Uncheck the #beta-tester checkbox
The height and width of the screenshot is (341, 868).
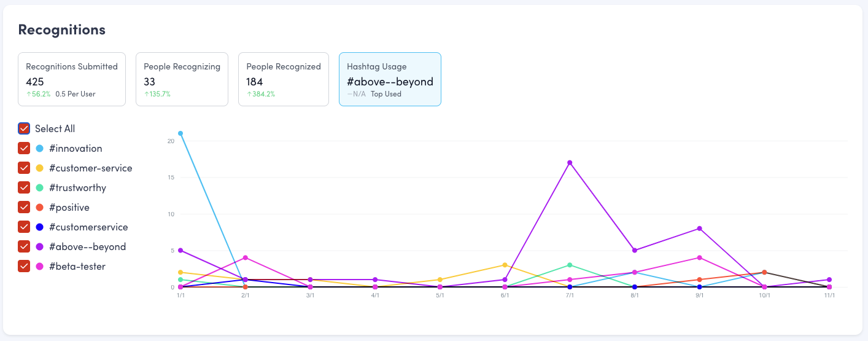point(24,266)
